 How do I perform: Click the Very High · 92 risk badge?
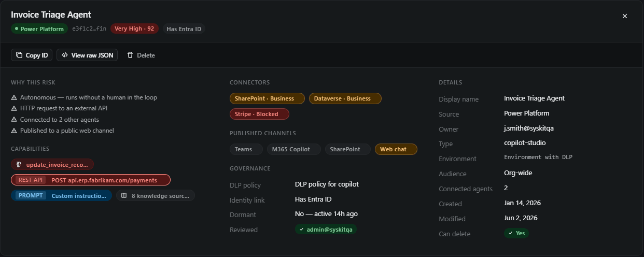tap(134, 28)
